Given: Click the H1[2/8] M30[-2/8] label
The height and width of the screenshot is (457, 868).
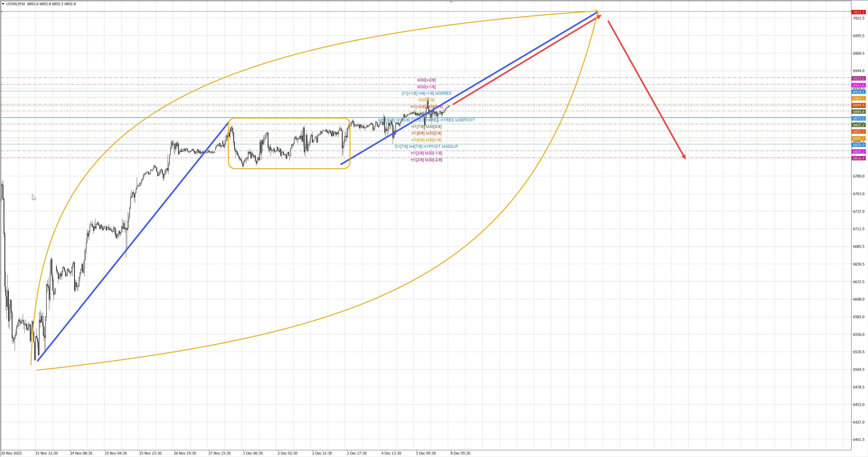Looking at the screenshot, I should pyautogui.click(x=426, y=160).
